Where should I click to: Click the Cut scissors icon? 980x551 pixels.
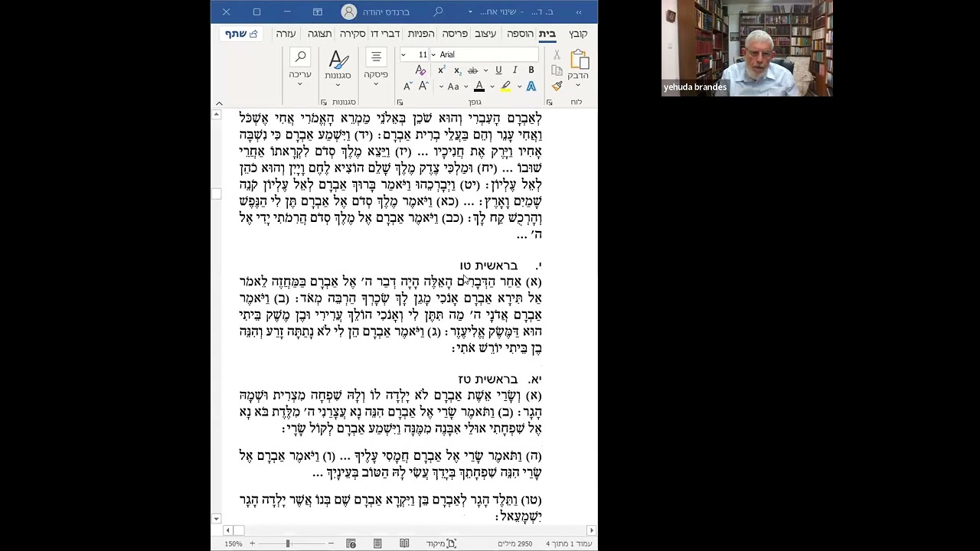[557, 55]
